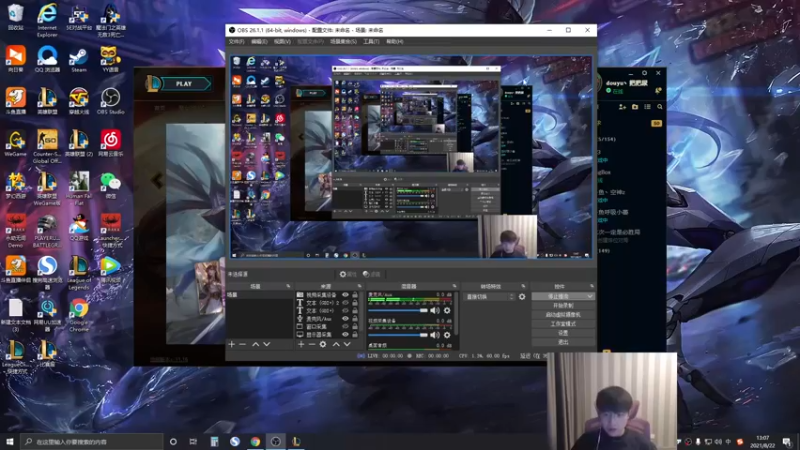Viewport: 800px width, 450px height.
Task: Move the scene up in the Scenes panel
Action: (x=256, y=344)
